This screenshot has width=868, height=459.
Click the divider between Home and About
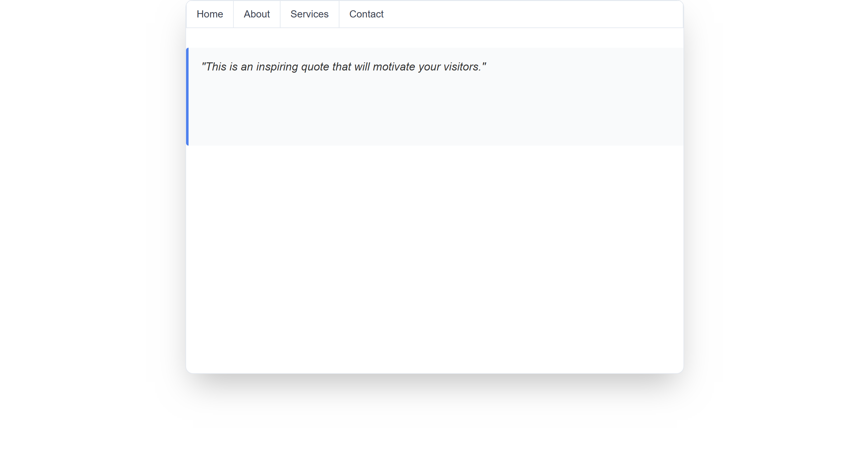point(233,14)
